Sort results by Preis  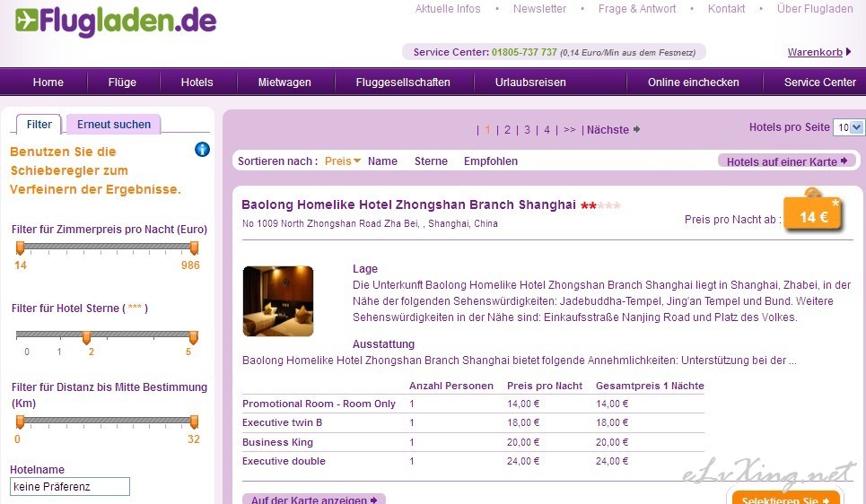[343, 161]
